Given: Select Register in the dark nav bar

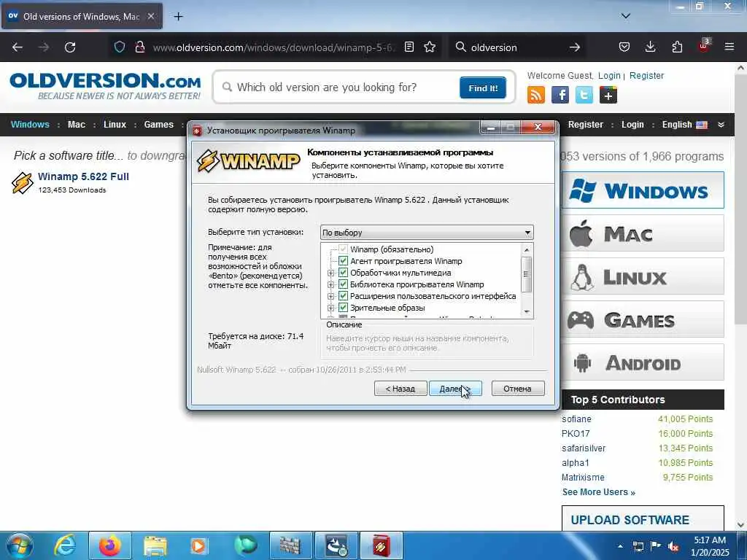Looking at the screenshot, I should pos(586,125).
